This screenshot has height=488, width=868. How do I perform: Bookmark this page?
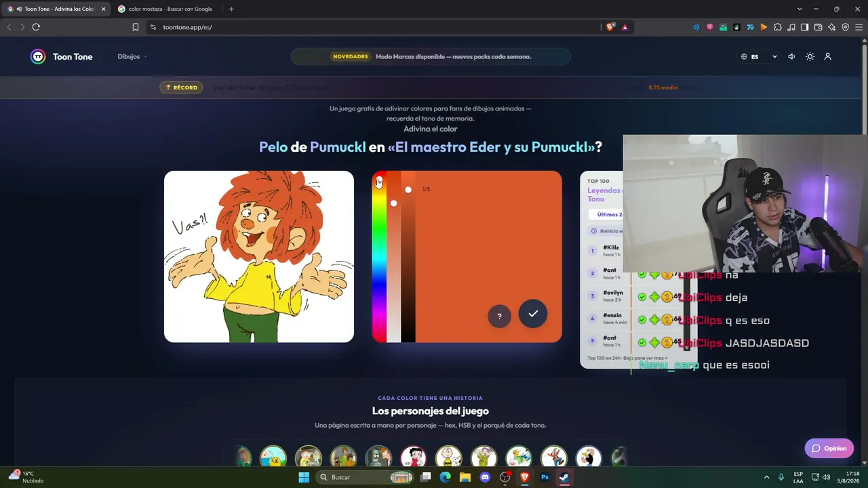[x=136, y=27]
